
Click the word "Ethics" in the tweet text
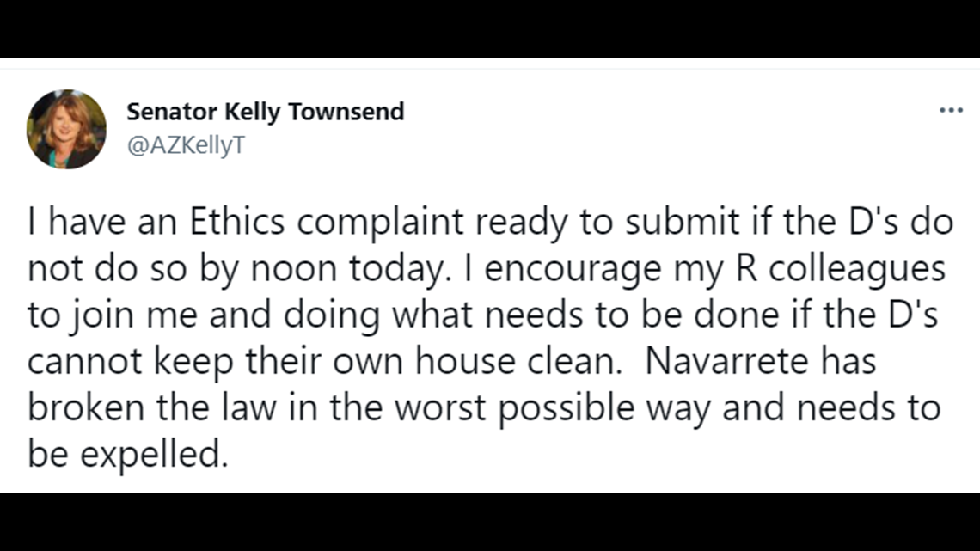coord(237,222)
